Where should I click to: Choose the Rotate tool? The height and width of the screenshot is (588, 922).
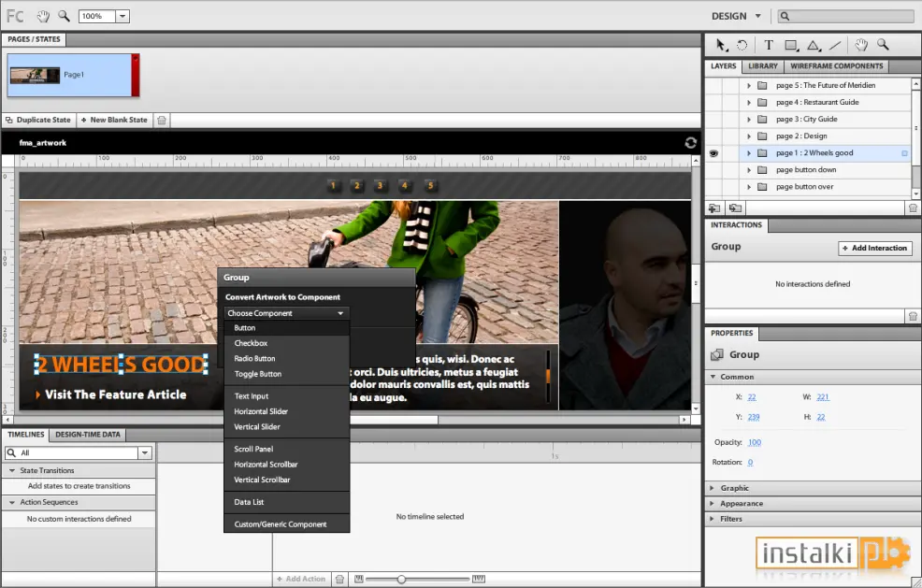(x=742, y=45)
